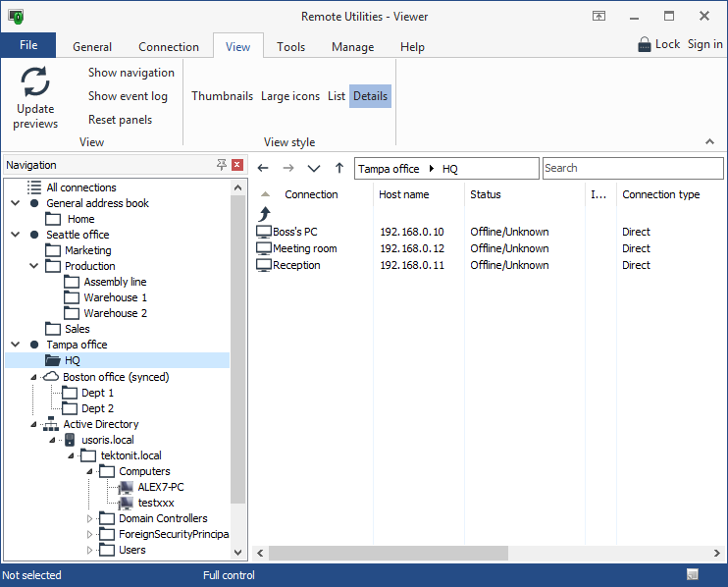Open the Manage ribbon tab
The width and height of the screenshot is (728, 587).
[353, 47]
